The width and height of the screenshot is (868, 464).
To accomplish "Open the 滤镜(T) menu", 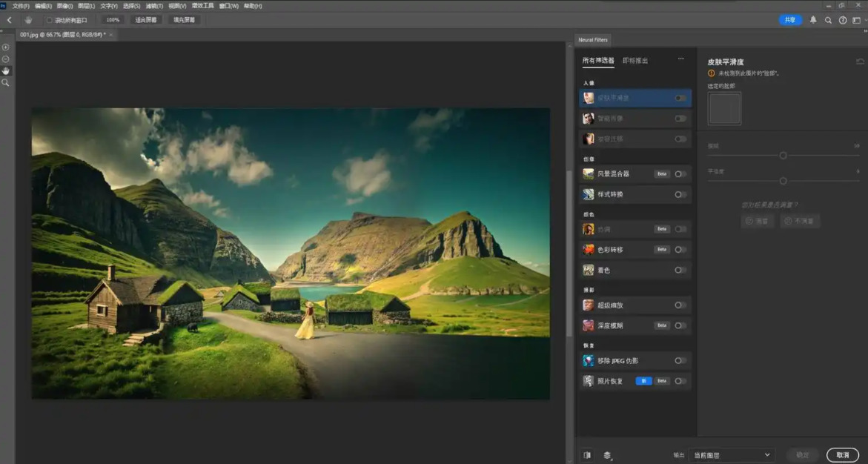I will click(x=154, y=5).
